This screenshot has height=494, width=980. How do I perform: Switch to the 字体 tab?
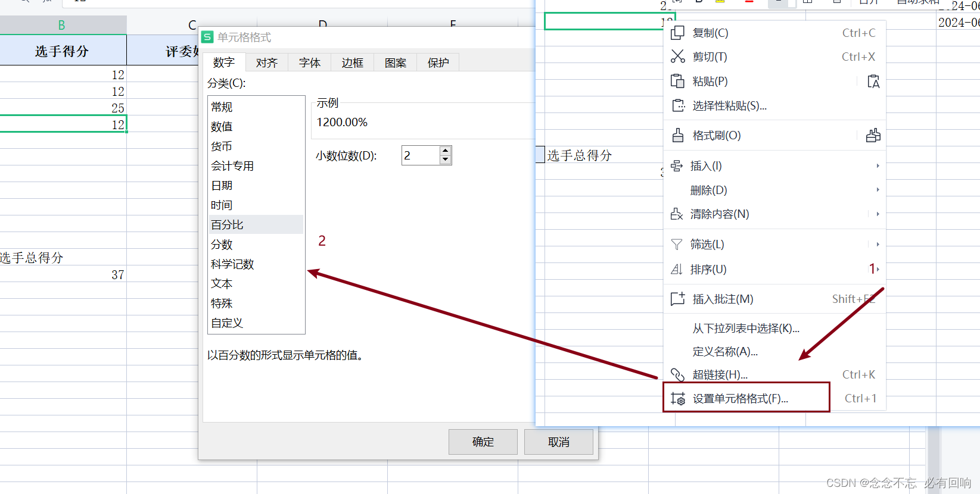[x=310, y=62]
